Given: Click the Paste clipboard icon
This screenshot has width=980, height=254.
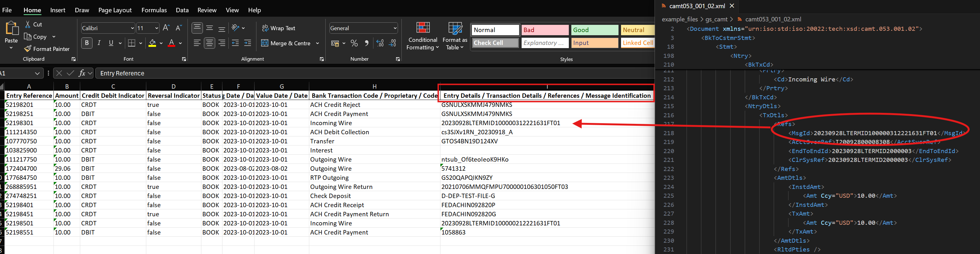Looking at the screenshot, I should pyautogui.click(x=11, y=29).
